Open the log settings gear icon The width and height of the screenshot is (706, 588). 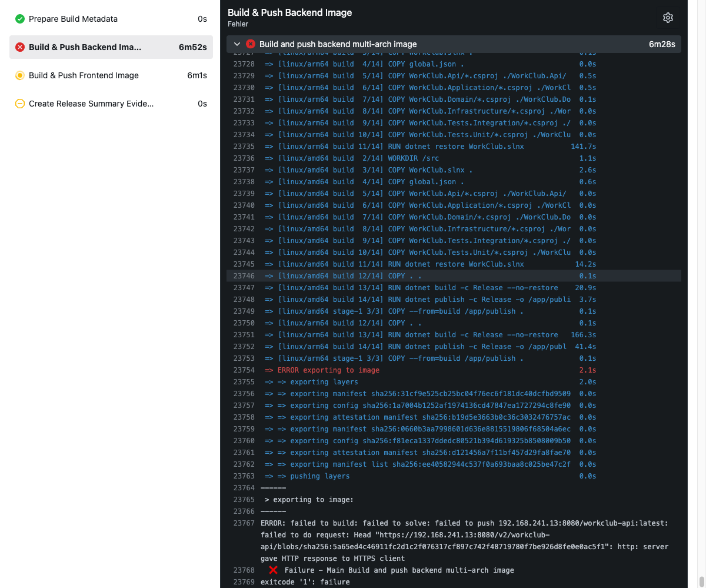668,18
